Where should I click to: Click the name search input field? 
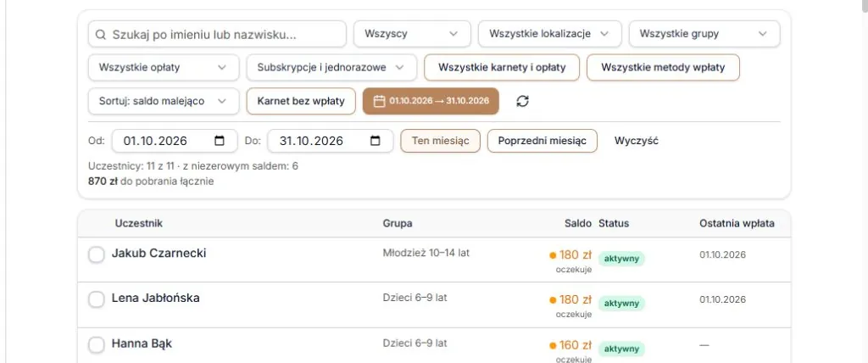(x=217, y=34)
